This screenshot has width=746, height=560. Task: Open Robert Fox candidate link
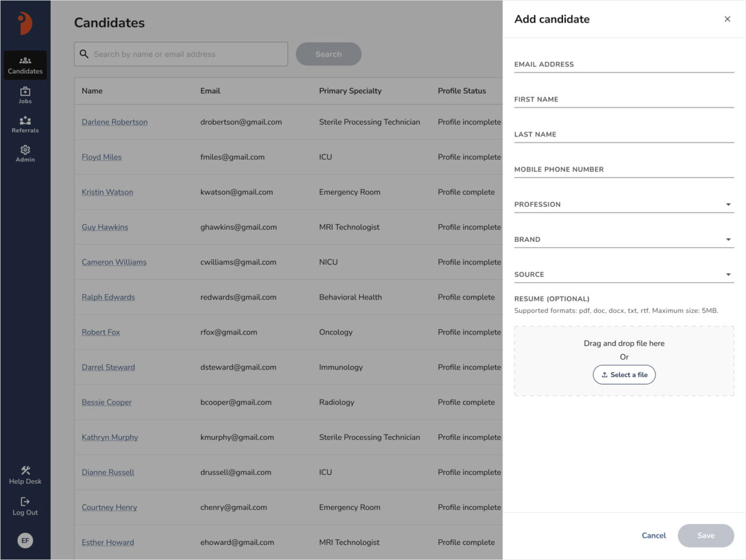(x=101, y=332)
